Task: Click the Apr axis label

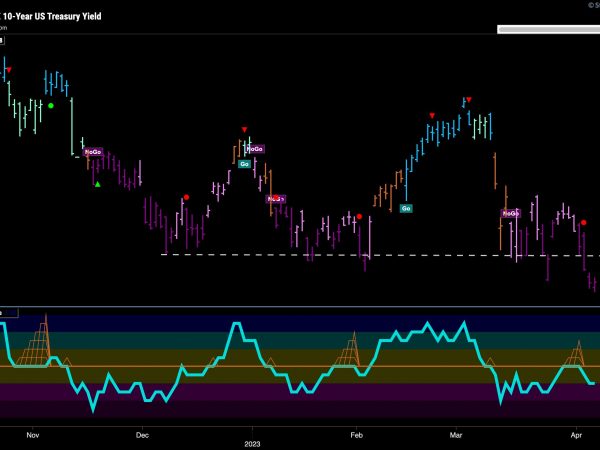Action: pos(576,435)
